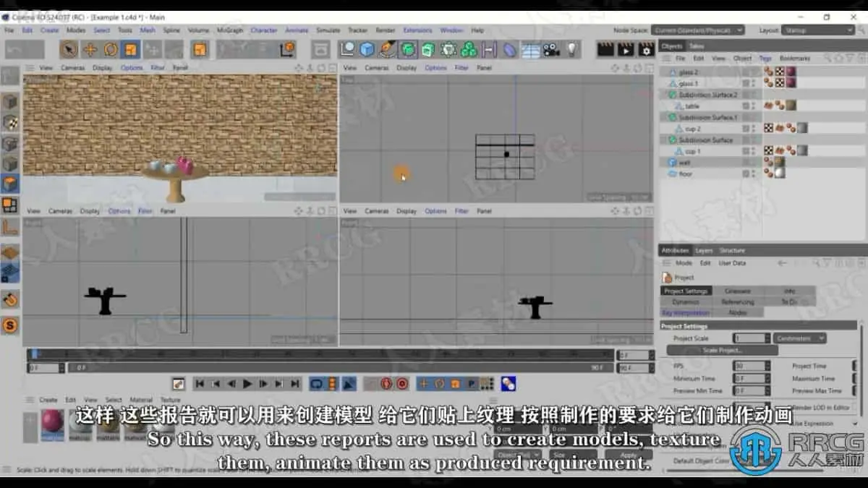Switch to the Takes tab
This screenshot has width=868, height=488.
[697, 46]
